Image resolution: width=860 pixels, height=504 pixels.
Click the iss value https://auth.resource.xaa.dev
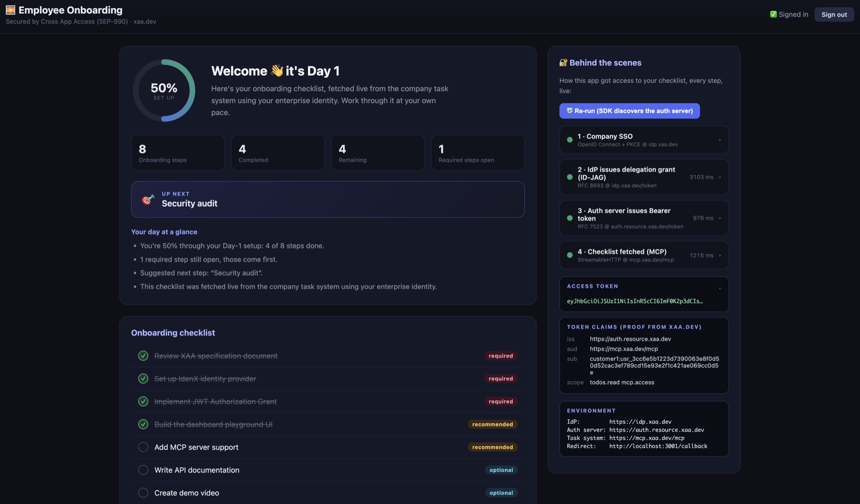[630, 339]
